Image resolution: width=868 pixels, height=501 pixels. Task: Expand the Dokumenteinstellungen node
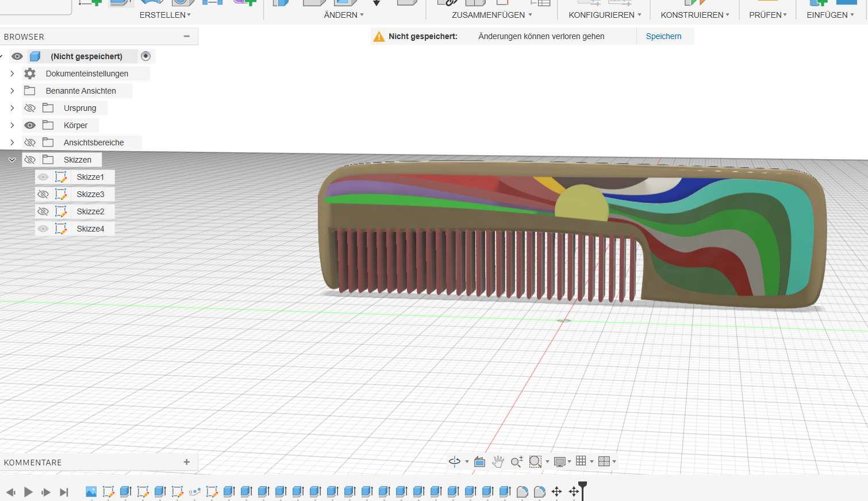coord(12,74)
